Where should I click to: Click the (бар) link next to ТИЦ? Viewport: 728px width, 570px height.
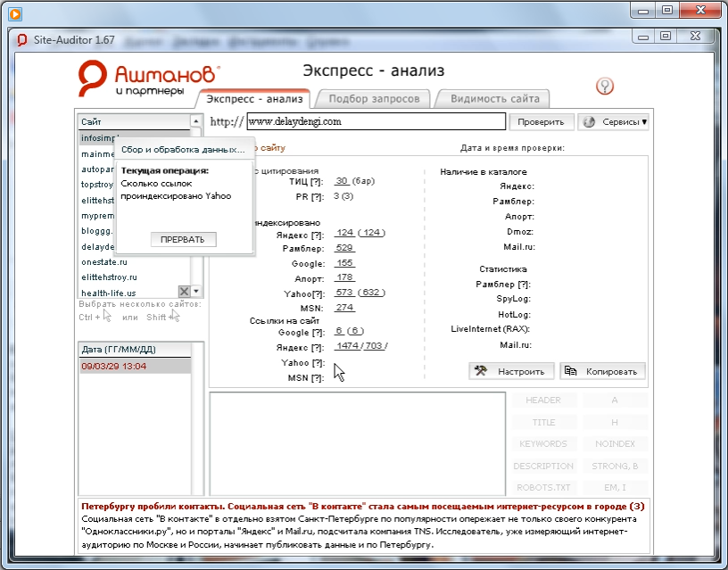(363, 181)
